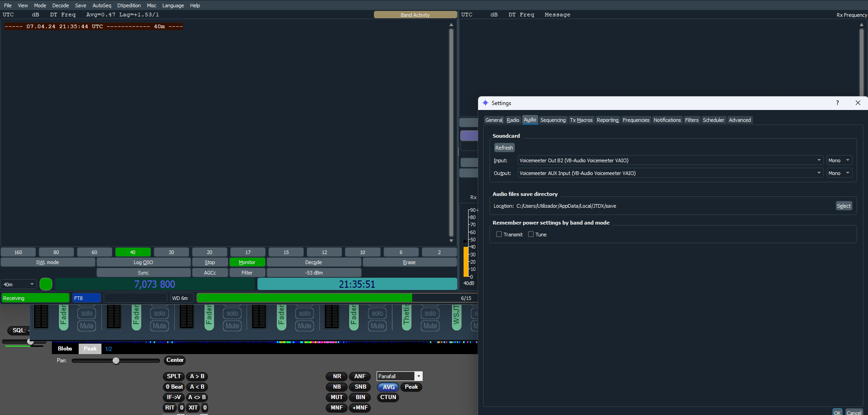
Task: Click Select for audio save directory
Action: [x=843, y=206]
